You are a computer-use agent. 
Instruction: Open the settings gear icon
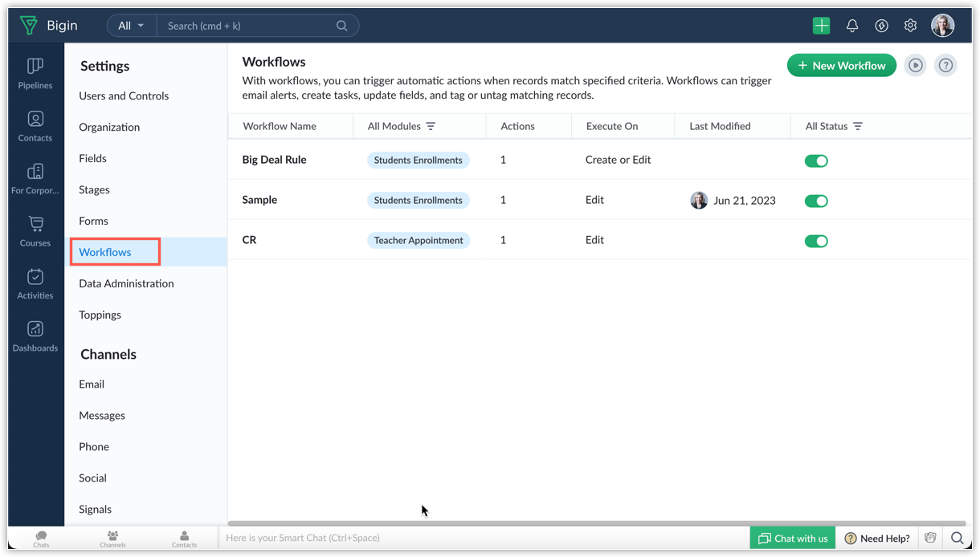[910, 26]
